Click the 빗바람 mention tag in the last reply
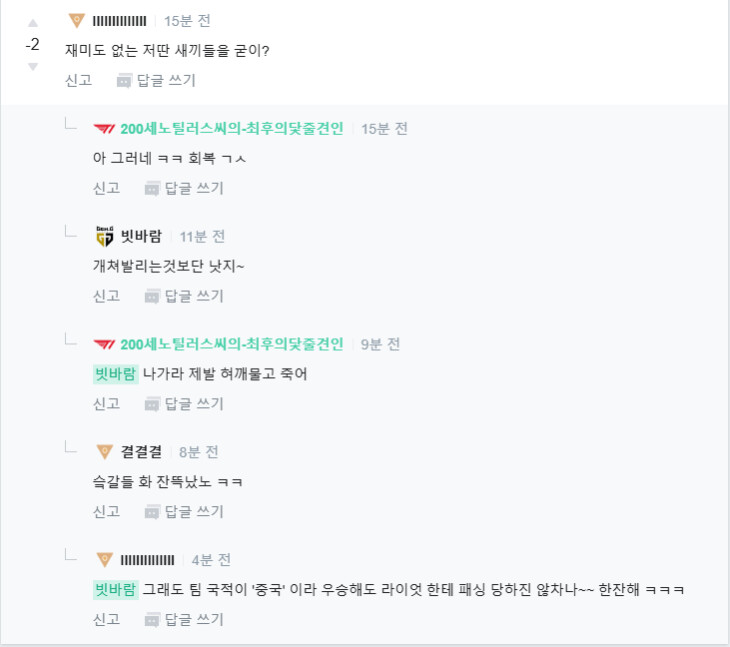Screen dimensions: 730x647 (x=115, y=589)
